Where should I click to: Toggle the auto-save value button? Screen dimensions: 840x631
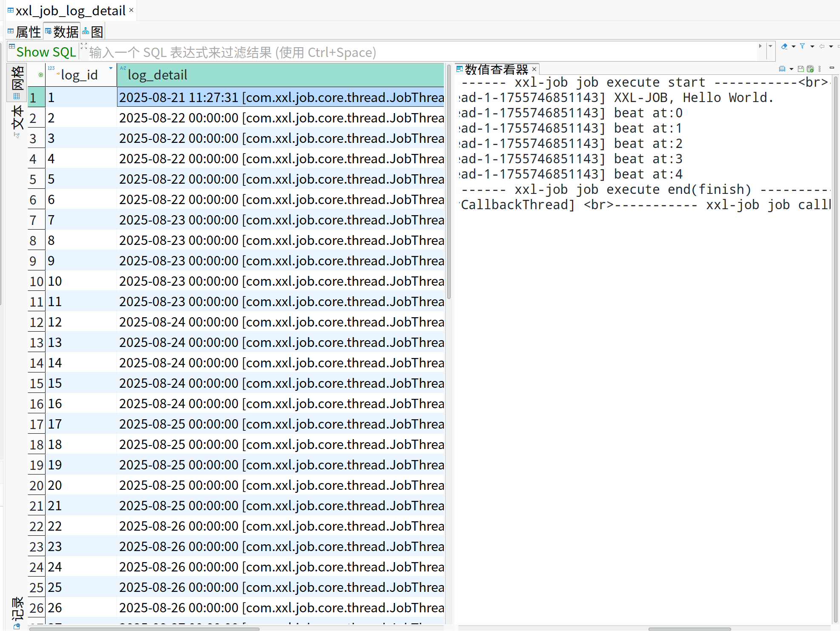[810, 69]
